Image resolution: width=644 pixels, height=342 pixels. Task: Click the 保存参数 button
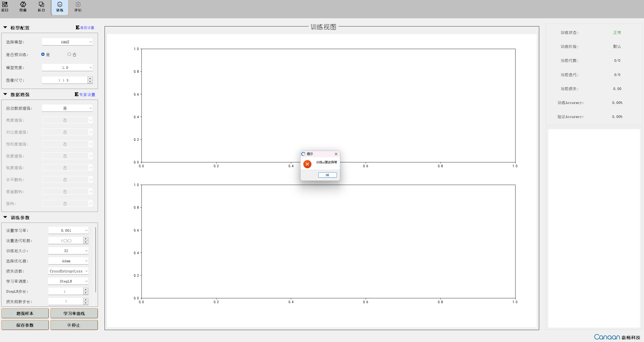tap(25, 325)
